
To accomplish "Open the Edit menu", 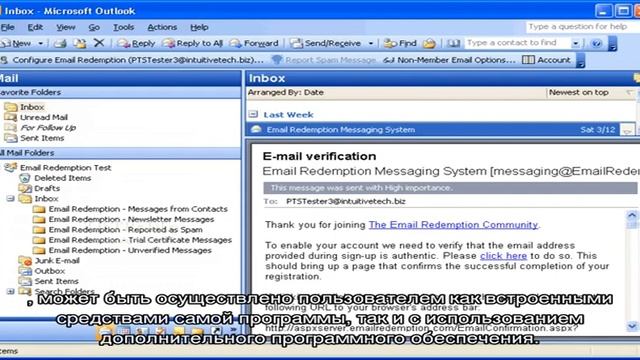I will [x=35, y=27].
